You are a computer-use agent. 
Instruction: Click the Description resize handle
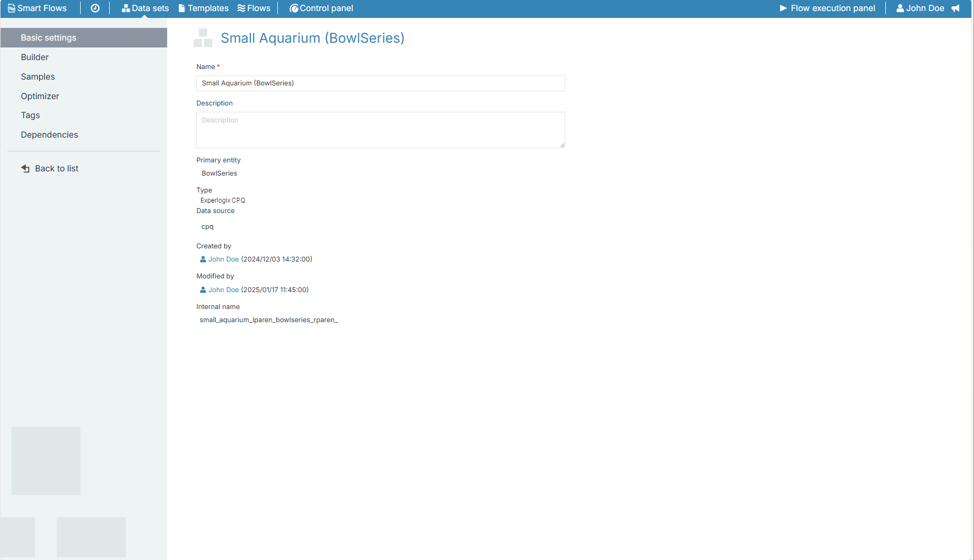(562, 145)
